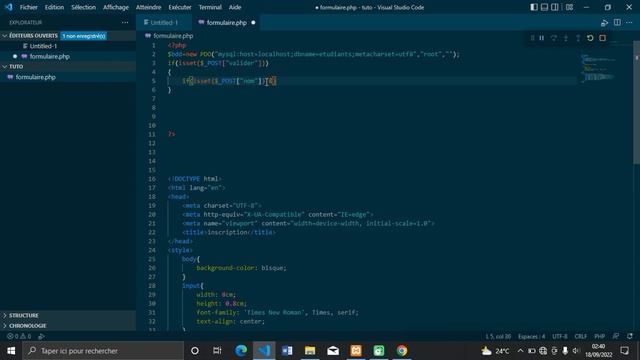Open Mail app from taskbar
Image resolution: width=640 pixels, height=360 pixels.
333,351
